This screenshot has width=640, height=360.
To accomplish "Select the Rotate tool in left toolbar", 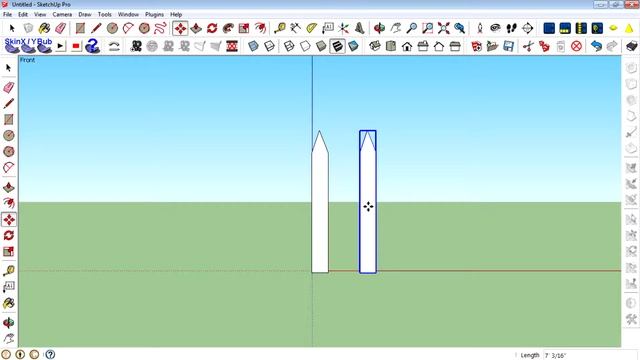I will 9,236.
